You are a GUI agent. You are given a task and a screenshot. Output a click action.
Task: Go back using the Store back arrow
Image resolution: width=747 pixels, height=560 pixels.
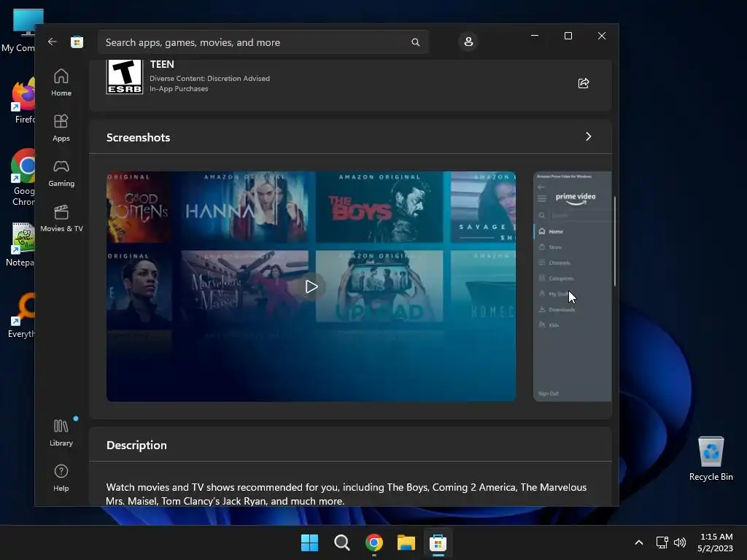pyautogui.click(x=53, y=42)
